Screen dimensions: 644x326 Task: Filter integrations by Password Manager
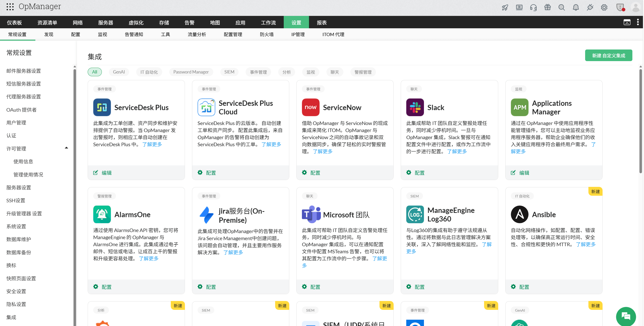(x=191, y=72)
